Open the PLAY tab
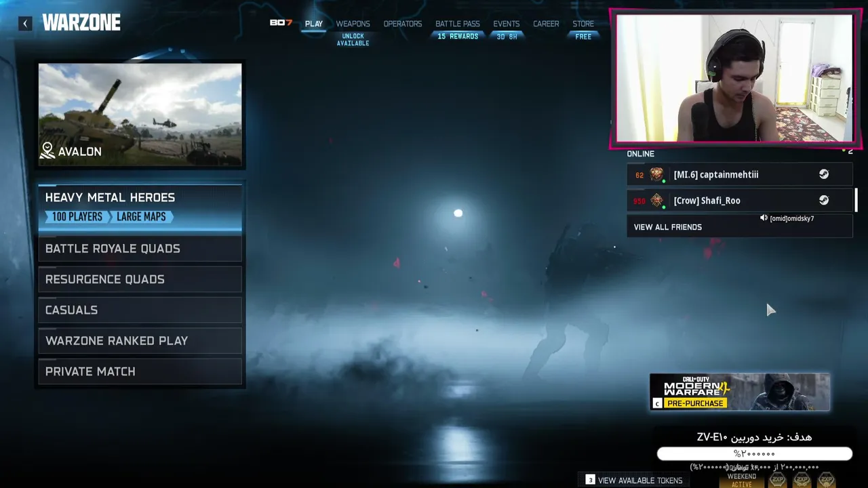This screenshot has height=488, width=868. 314,24
